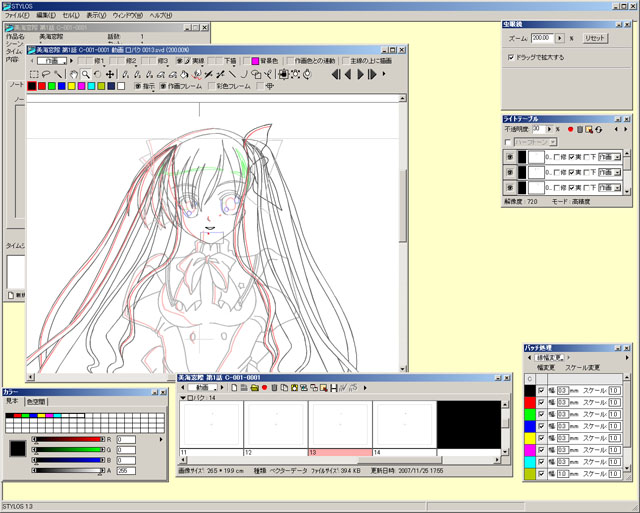Collapse the 'ロパク : 14' group
Image resolution: width=640 pixels, height=513 pixels.
pos(183,398)
